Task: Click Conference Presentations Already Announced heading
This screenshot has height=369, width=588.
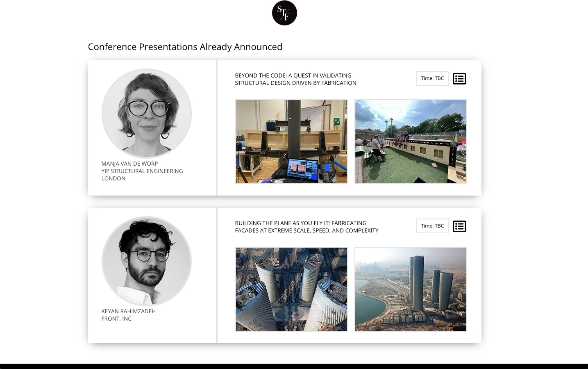Action: [x=185, y=47]
